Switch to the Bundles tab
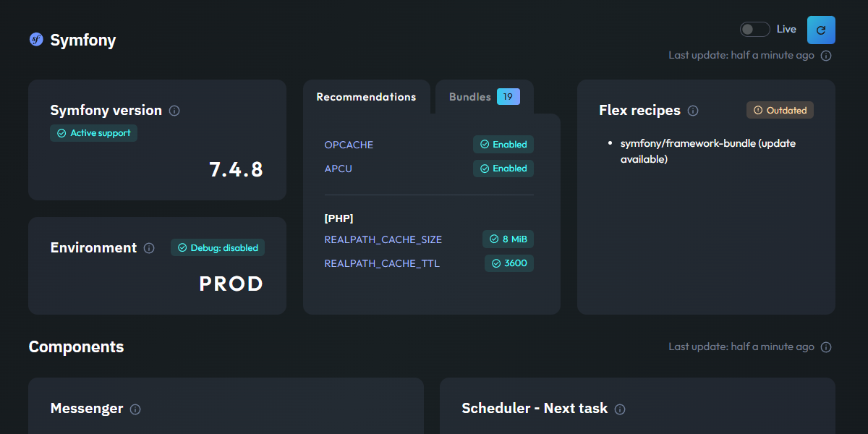 click(485, 97)
